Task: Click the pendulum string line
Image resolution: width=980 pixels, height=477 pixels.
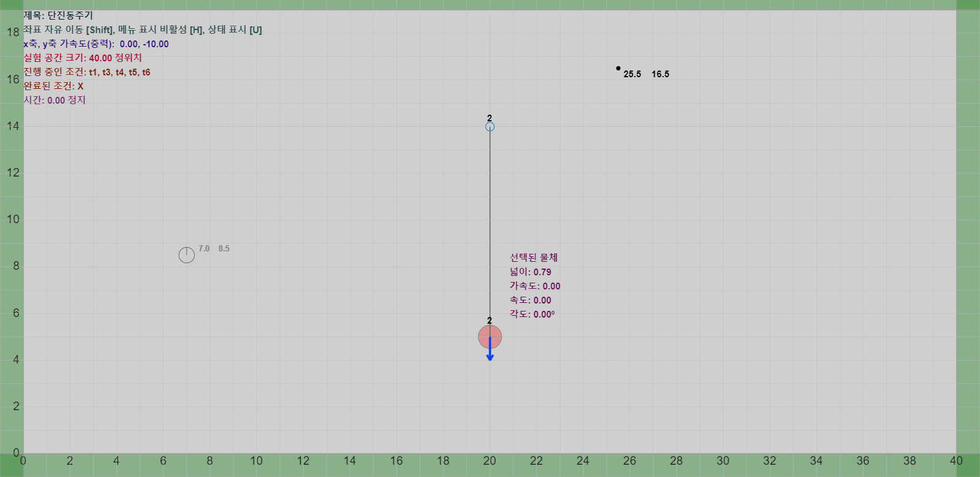Action: 490,228
